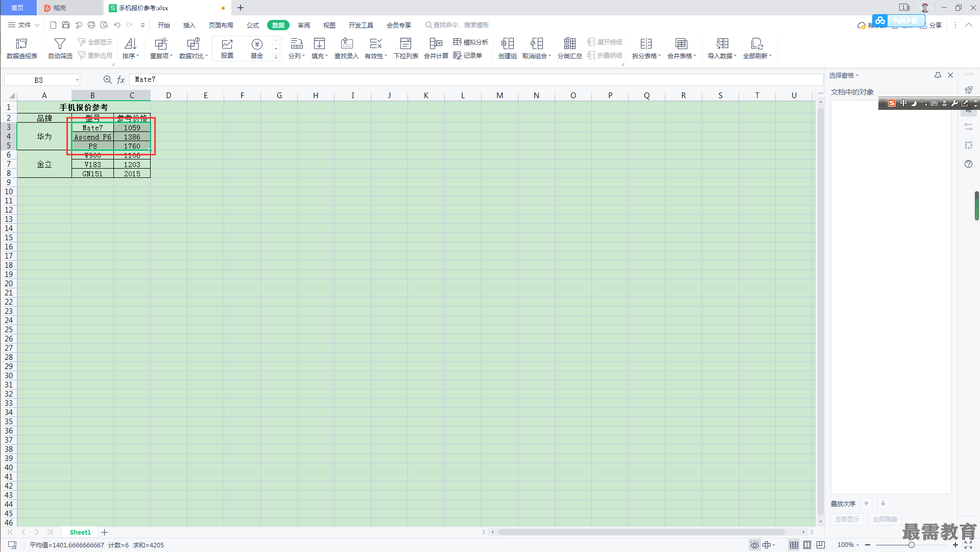This screenshot has height=552, width=980.
Task: Open the 排序 sort dropdown
Action: pos(131,49)
